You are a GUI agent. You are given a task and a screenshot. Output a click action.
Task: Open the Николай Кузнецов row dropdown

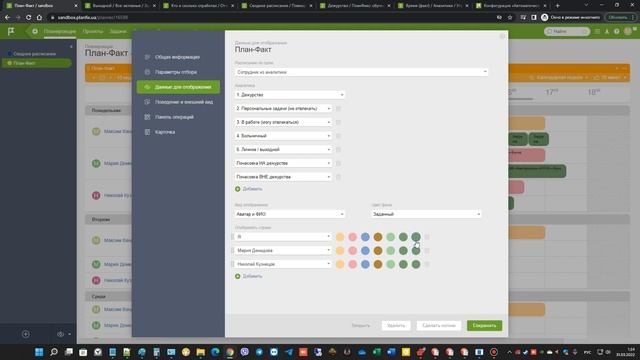tap(284, 264)
